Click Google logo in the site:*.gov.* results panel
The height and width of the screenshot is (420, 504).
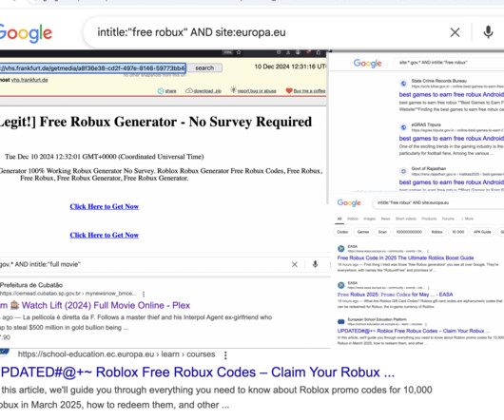(x=367, y=64)
